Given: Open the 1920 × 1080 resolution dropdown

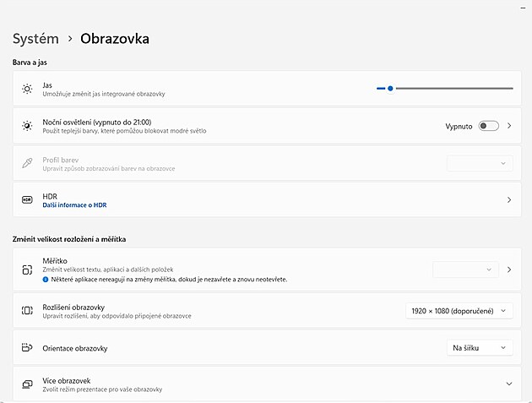Looking at the screenshot, I should pyautogui.click(x=459, y=311).
